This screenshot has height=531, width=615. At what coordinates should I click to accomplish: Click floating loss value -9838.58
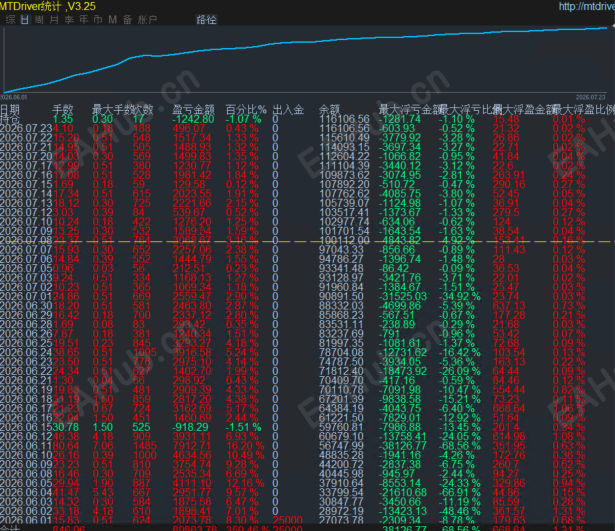tap(400, 399)
